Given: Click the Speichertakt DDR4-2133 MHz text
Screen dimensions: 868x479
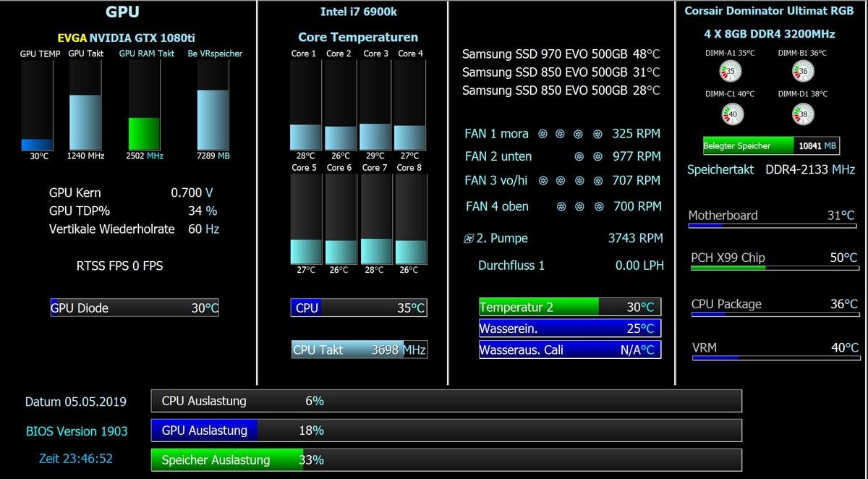Looking at the screenshot, I should (770, 169).
